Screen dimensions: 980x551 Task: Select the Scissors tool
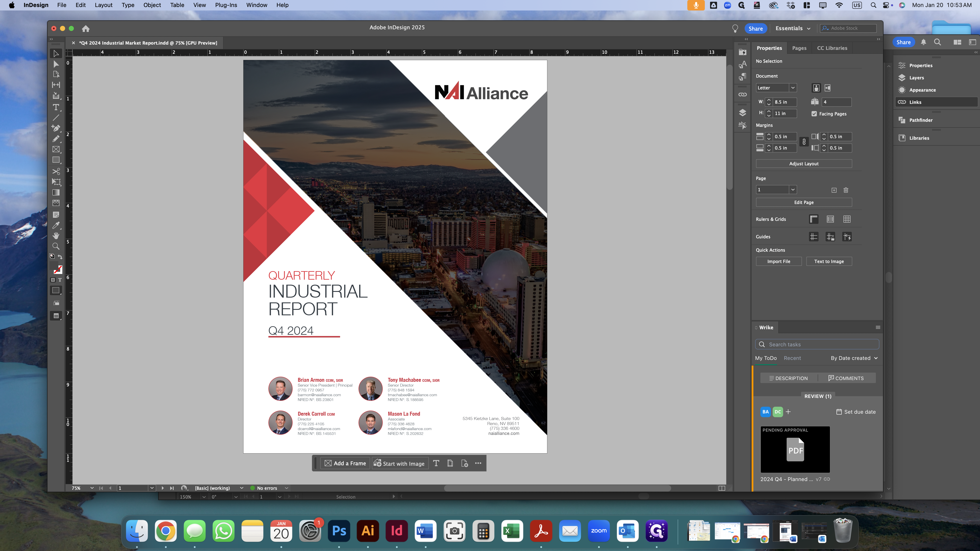point(56,171)
